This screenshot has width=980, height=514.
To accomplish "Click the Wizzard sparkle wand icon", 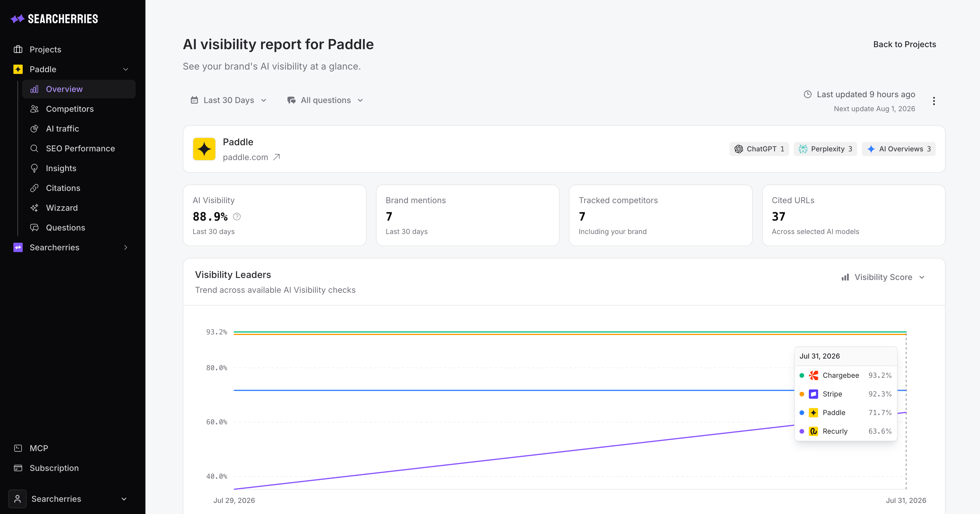I will click(x=34, y=208).
